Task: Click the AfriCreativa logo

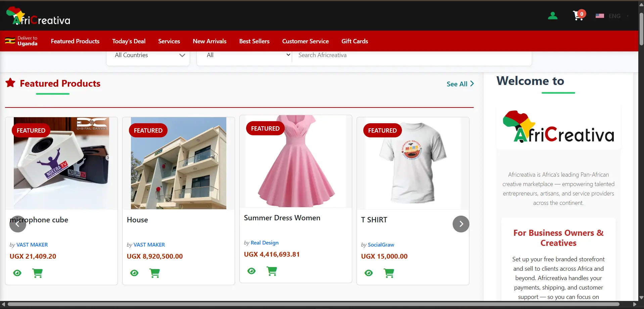Action: pyautogui.click(x=37, y=15)
